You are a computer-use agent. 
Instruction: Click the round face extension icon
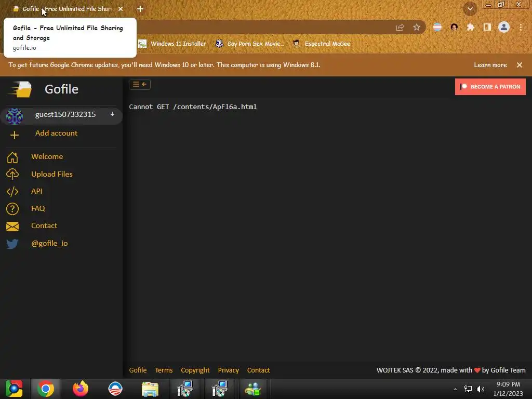(x=454, y=27)
